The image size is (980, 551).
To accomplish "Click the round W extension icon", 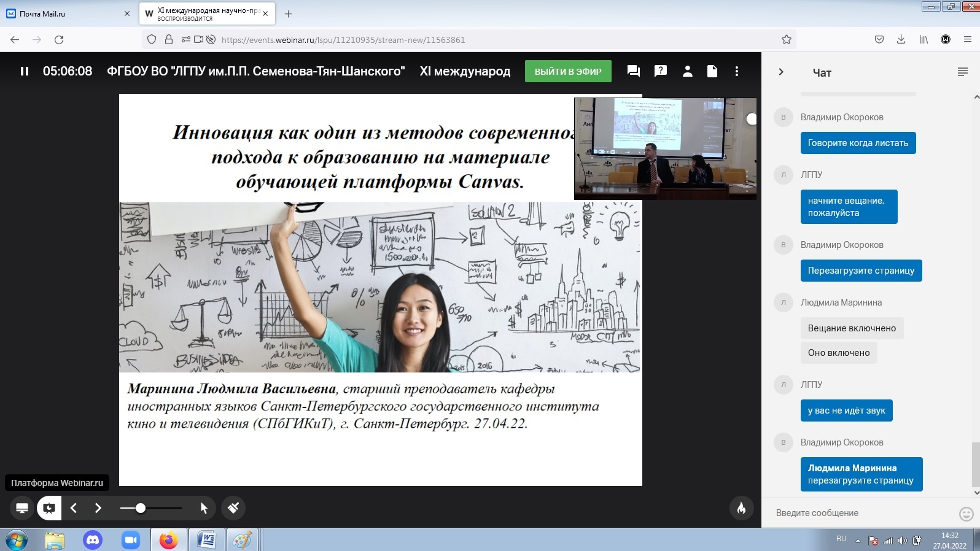I will coord(946,40).
